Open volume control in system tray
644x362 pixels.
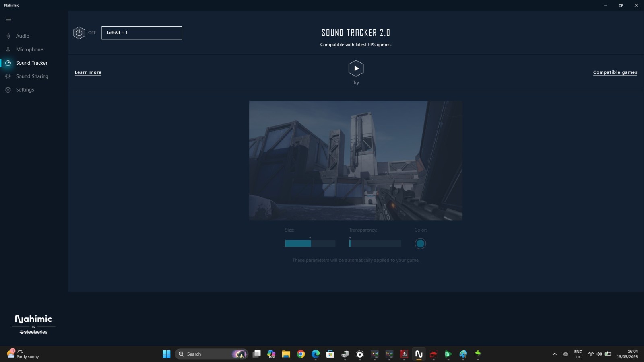(x=599, y=354)
